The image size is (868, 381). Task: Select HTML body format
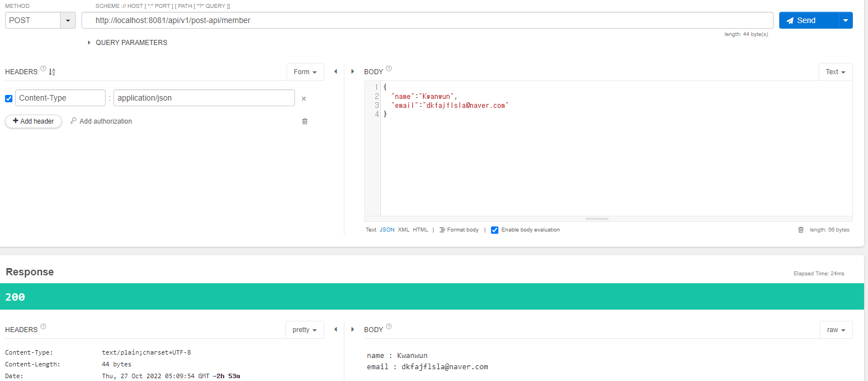tap(420, 230)
